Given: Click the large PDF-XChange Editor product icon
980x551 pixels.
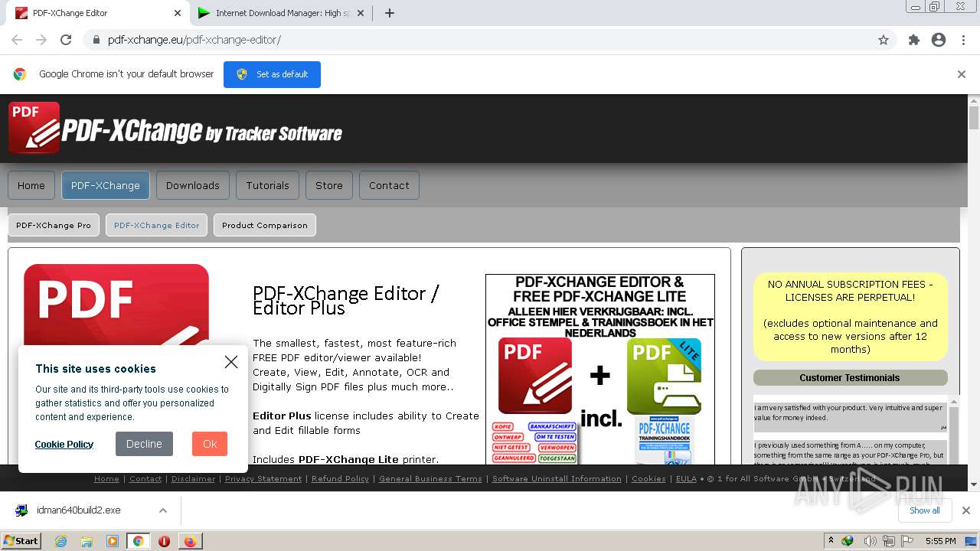Looking at the screenshot, I should 116,305.
